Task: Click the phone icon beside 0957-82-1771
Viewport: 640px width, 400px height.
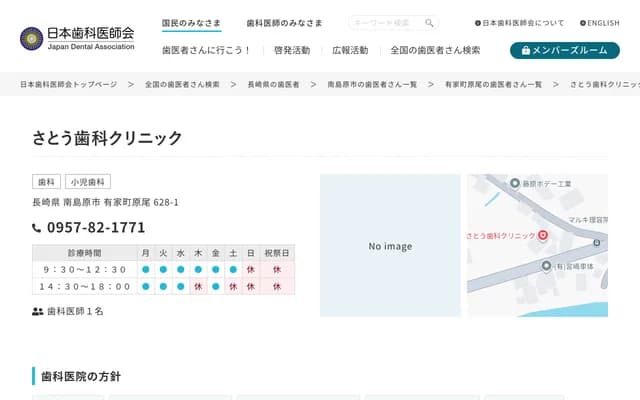Action: coord(38,228)
